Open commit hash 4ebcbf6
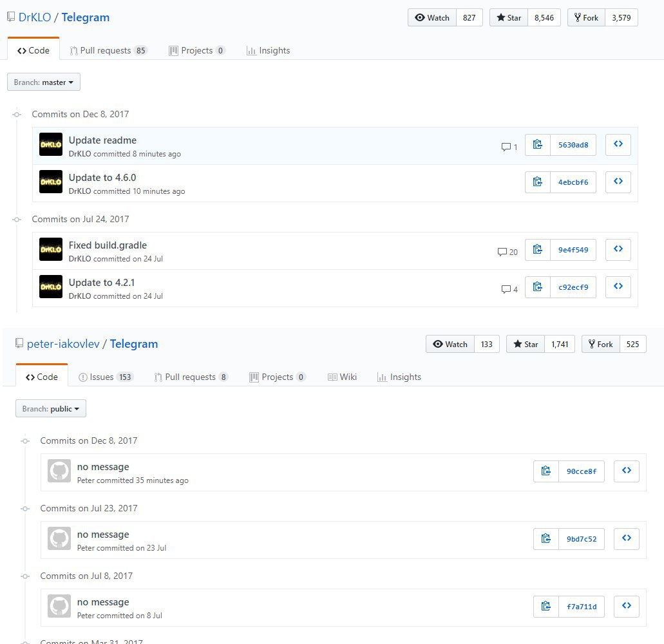Viewport: 664px width, 644px height. pos(573,182)
